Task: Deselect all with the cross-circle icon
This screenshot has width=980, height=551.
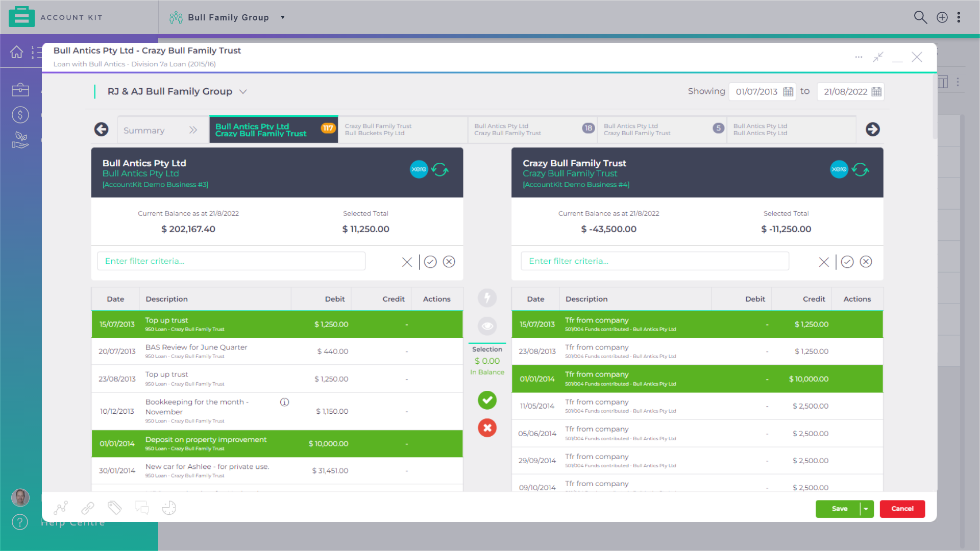Action: [x=449, y=262]
